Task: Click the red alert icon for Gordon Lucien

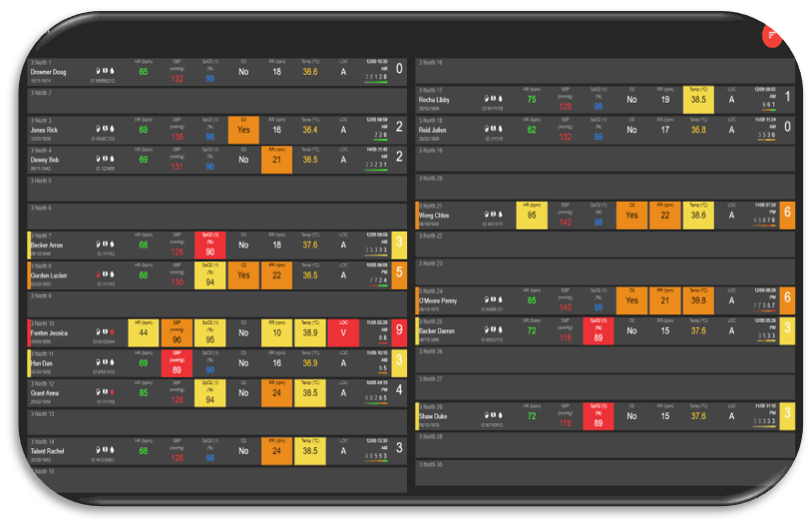Action: point(97,274)
